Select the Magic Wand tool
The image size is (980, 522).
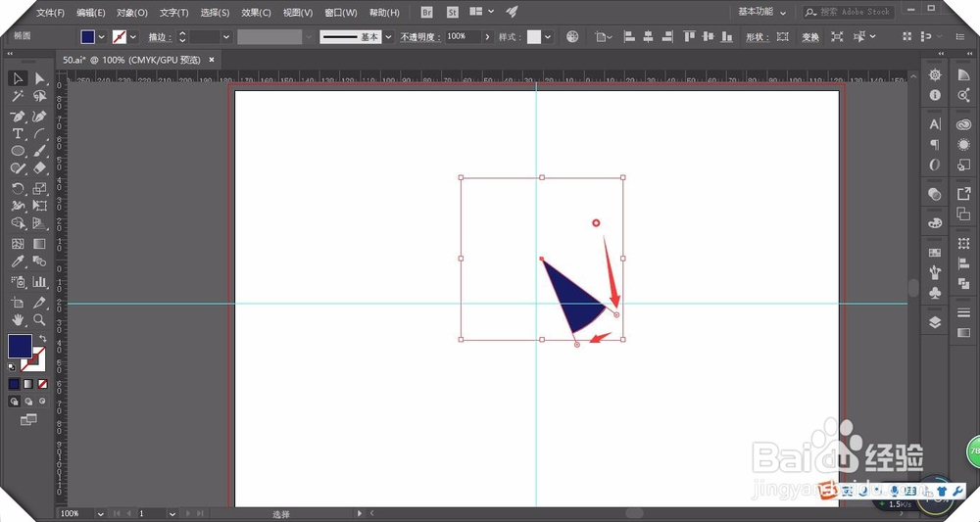pos(18,96)
